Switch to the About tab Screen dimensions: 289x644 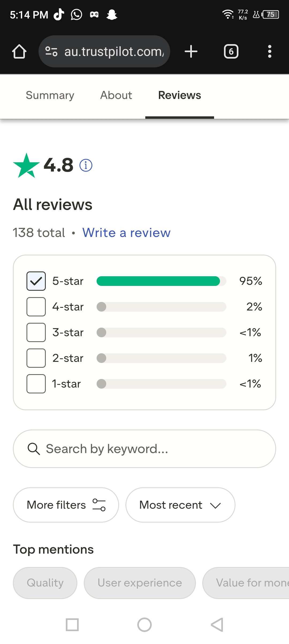point(116,95)
